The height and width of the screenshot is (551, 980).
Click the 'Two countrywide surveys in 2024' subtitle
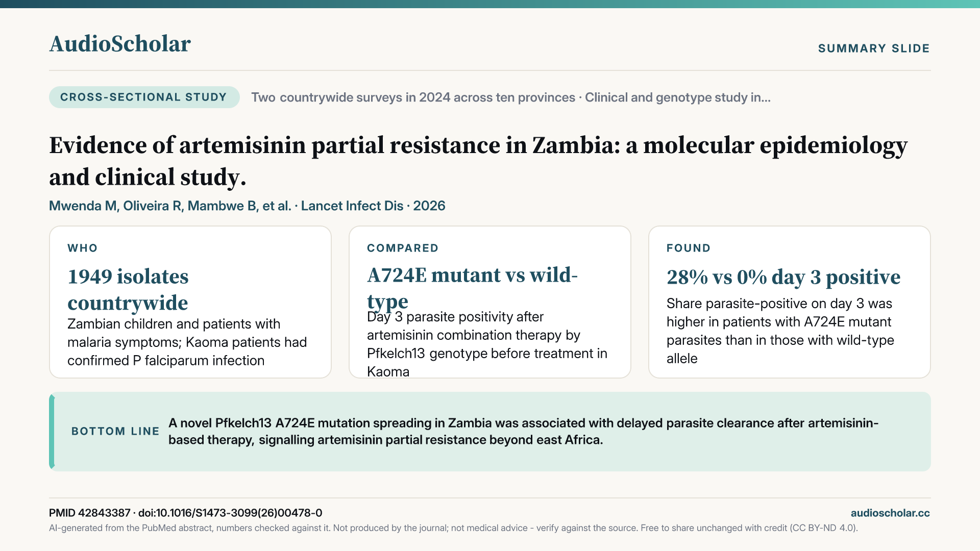coord(511,97)
